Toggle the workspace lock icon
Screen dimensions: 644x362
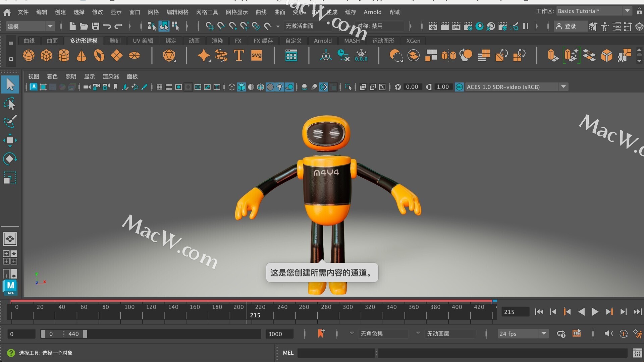[639, 11]
